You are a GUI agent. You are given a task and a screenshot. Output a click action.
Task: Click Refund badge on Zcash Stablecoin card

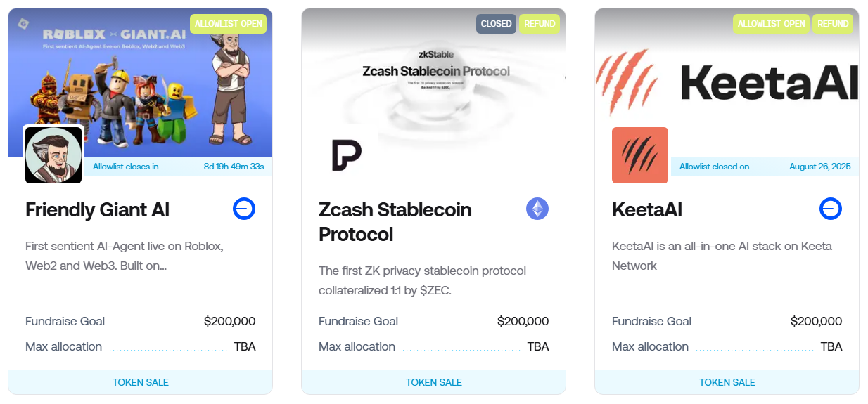pyautogui.click(x=540, y=24)
